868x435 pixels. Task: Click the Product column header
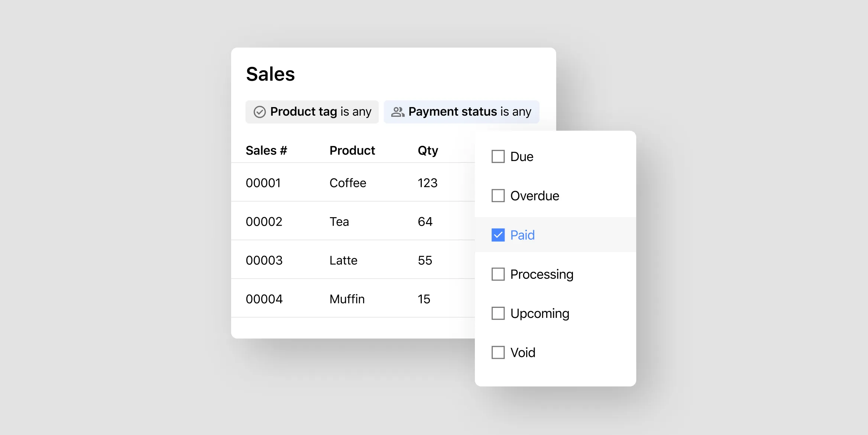[x=352, y=151]
